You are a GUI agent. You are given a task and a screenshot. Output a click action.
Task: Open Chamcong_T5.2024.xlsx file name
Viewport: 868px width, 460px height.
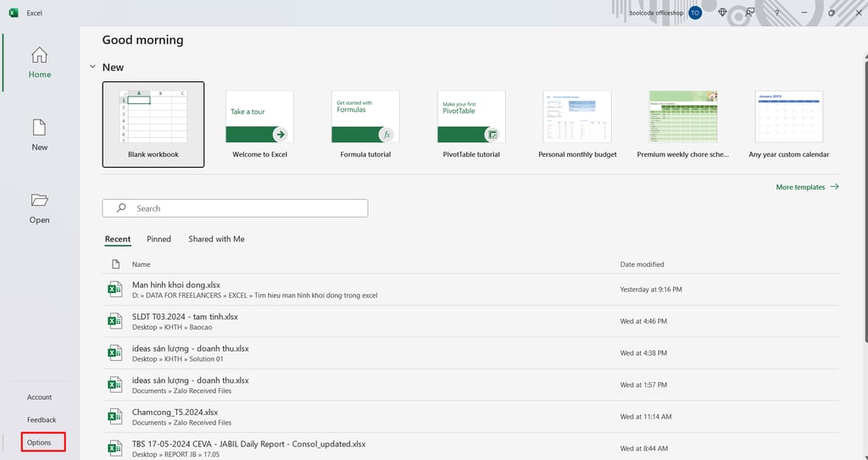(175, 412)
